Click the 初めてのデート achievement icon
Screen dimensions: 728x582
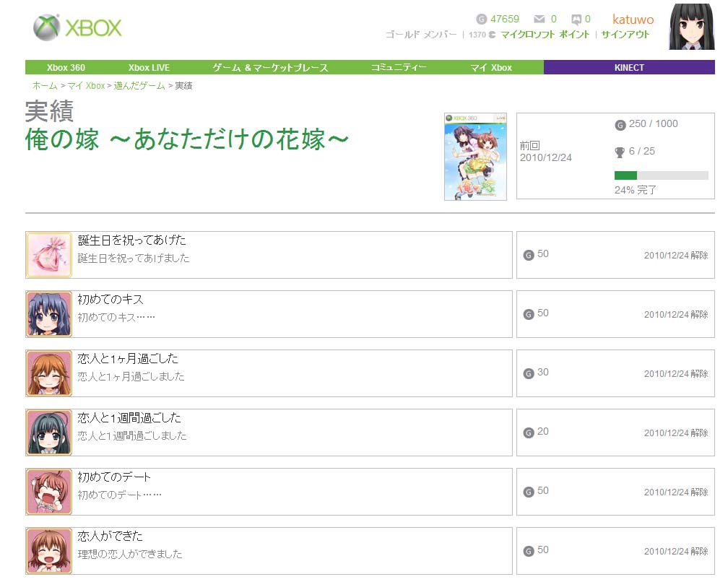point(49,492)
